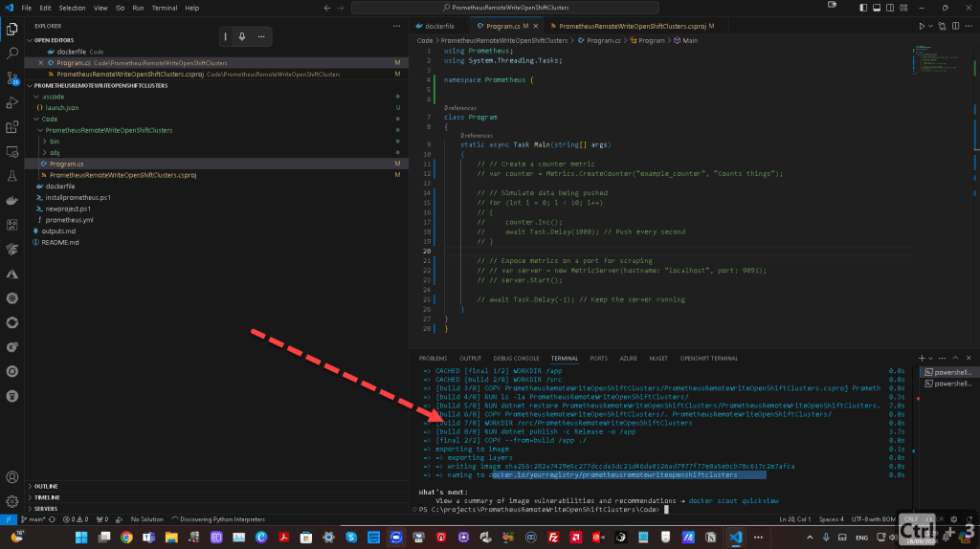Open the Accounts menu icon

coord(11,477)
